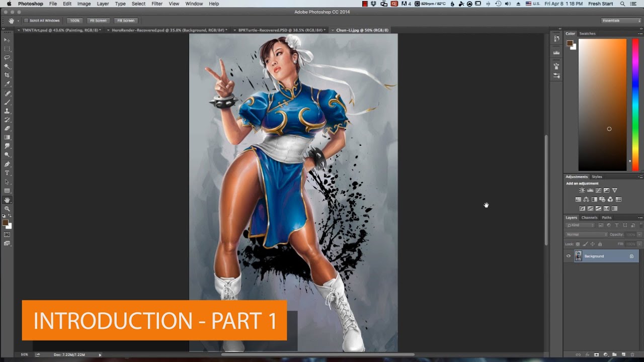Click the 100% zoom button

click(x=75, y=21)
